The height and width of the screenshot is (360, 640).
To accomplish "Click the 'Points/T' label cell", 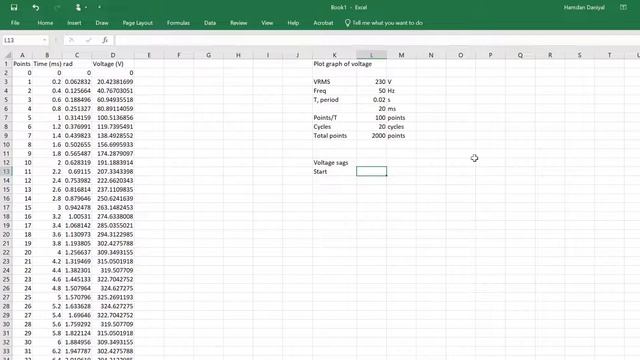I will (334, 118).
